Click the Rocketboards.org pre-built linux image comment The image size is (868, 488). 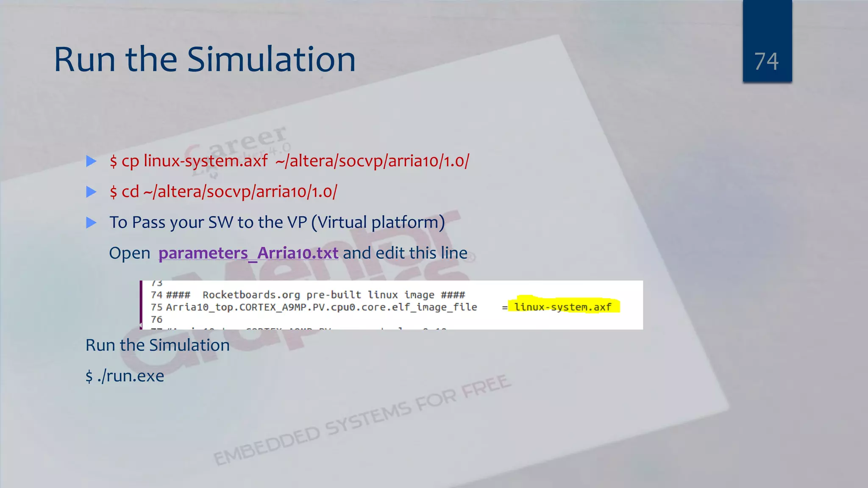[315, 295]
